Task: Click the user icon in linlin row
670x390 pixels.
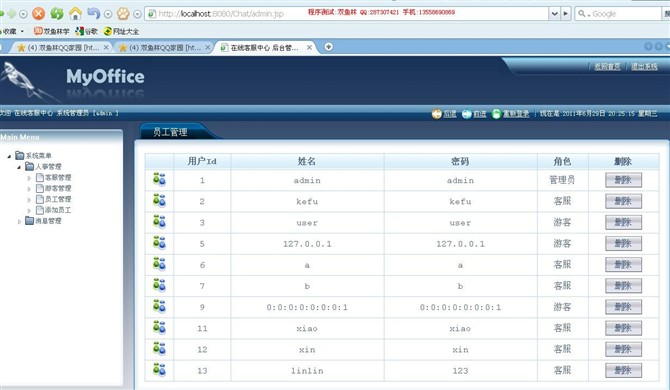Action: click(159, 369)
